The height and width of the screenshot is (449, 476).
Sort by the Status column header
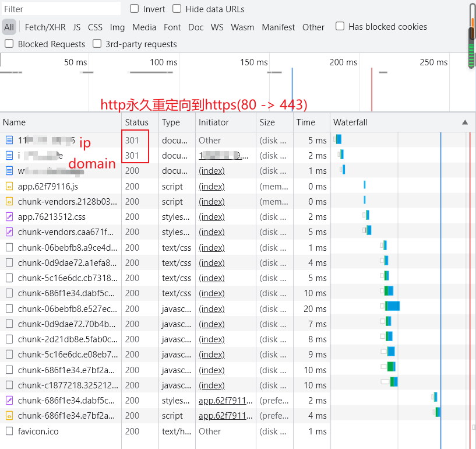click(140, 122)
